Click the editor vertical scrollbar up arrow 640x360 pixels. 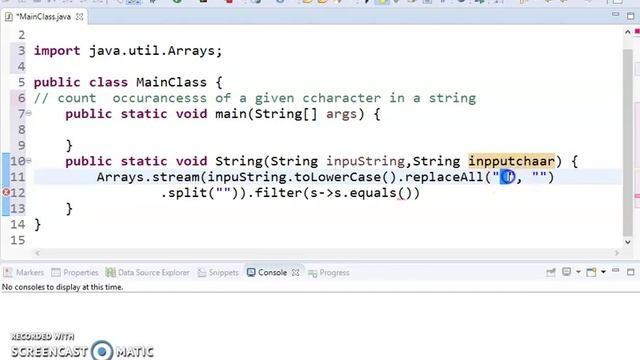(x=628, y=33)
